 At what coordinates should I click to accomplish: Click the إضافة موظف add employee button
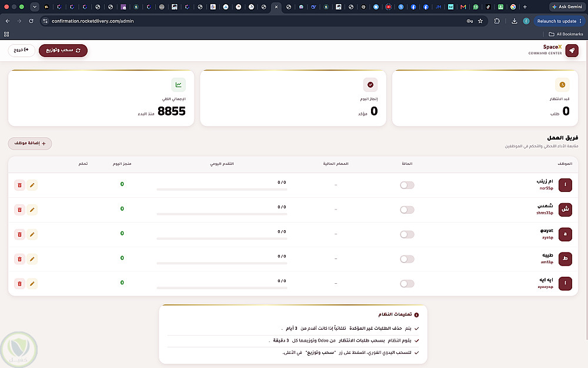coord(30,144)
